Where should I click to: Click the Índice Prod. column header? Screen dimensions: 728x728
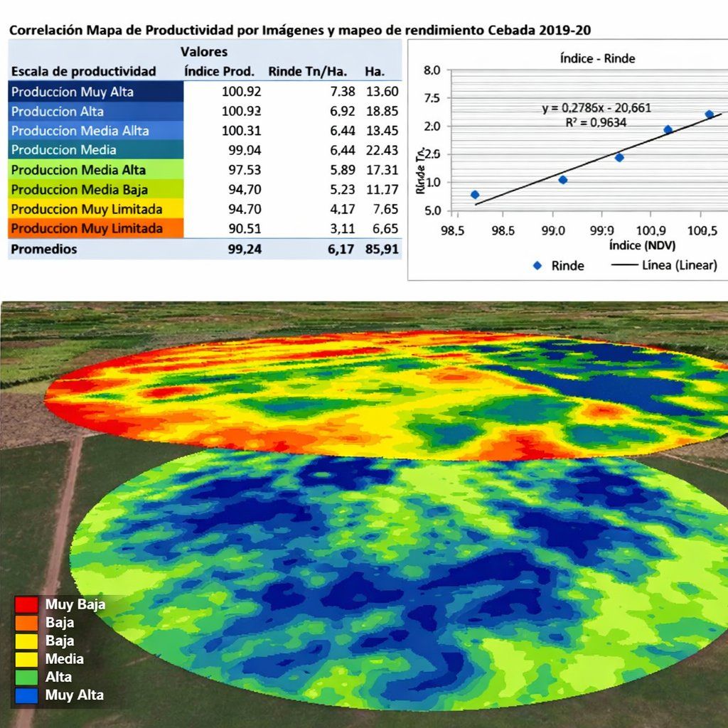click(219, 72)
